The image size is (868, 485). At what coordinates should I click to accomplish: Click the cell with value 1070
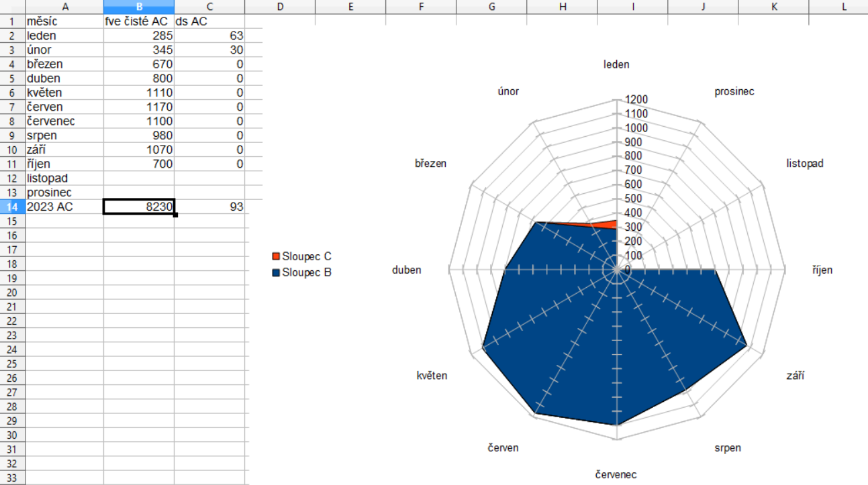pyautogui.click(x=139, y=150)
